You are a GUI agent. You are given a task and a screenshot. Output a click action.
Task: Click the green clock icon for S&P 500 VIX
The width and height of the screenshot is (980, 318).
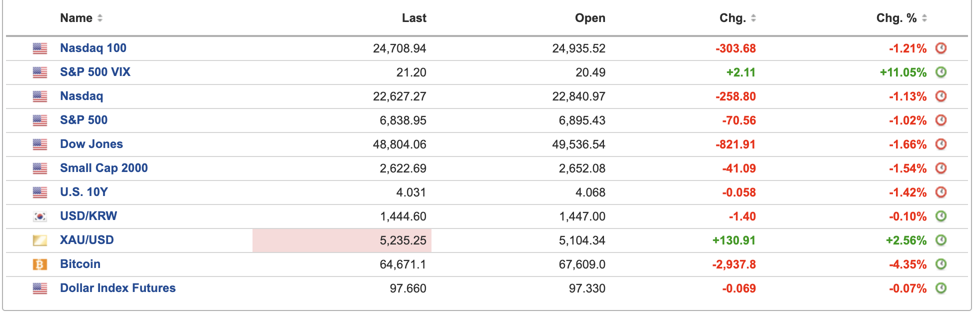pyautogui.click(x=941, y=72)
